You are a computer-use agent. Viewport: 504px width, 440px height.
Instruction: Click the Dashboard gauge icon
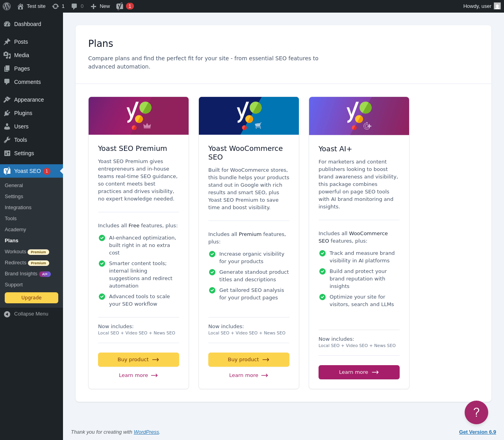[x=7, y=24]
